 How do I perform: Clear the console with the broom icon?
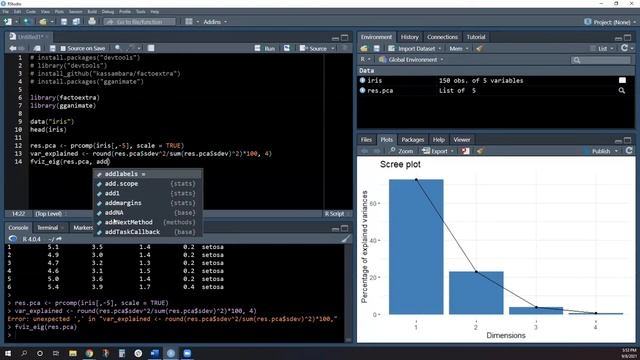(346, 239)
